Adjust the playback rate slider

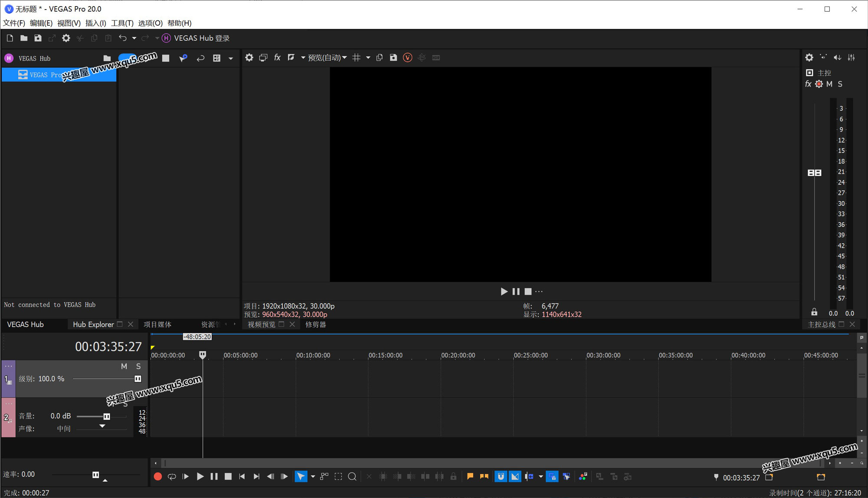pos(95,475)
